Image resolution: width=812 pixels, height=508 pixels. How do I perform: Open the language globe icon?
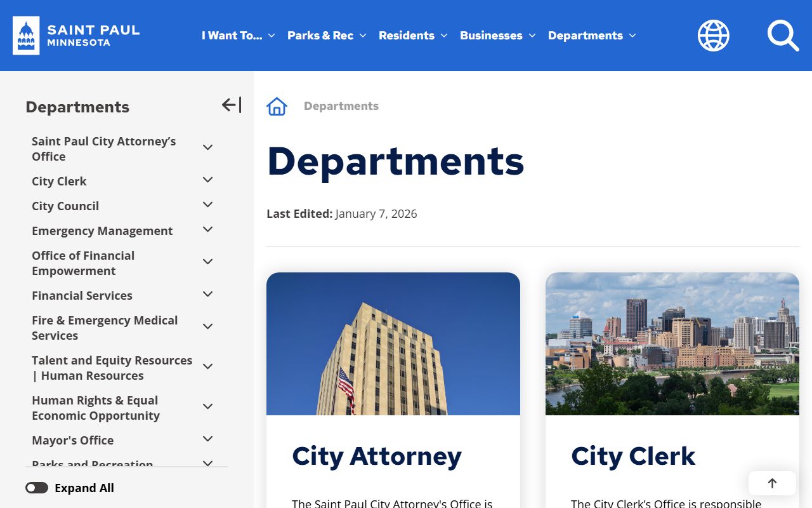point(714,36)
